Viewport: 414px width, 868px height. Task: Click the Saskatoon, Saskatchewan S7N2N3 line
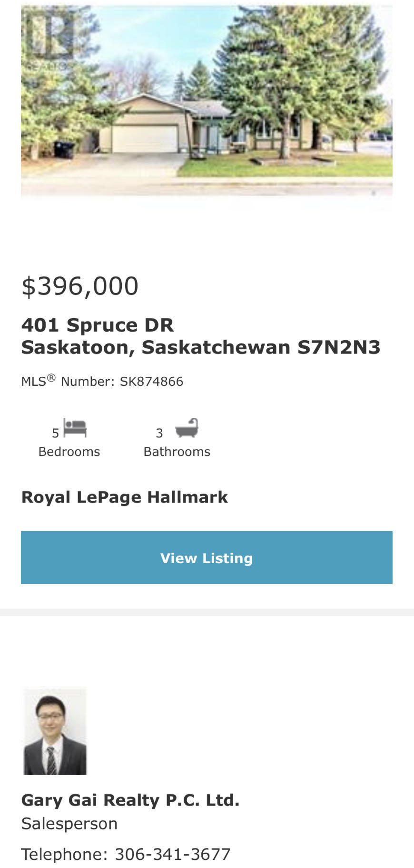tap(200, 347)
